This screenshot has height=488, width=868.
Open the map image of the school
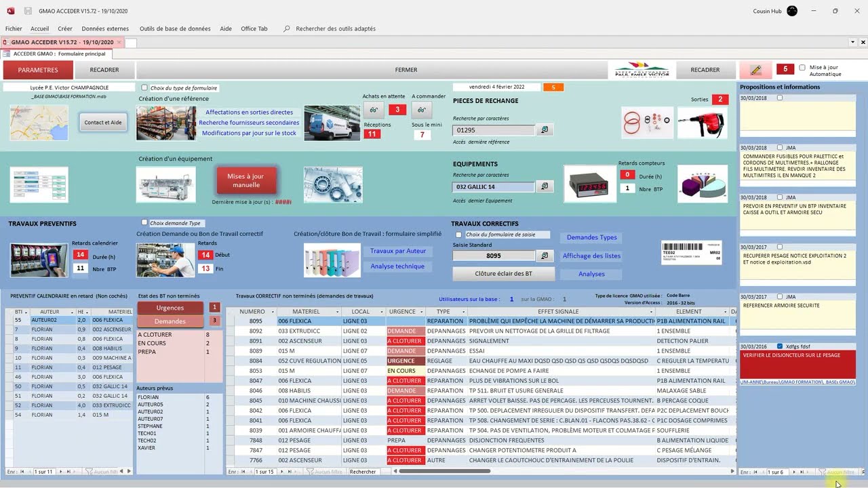point(39,123)
